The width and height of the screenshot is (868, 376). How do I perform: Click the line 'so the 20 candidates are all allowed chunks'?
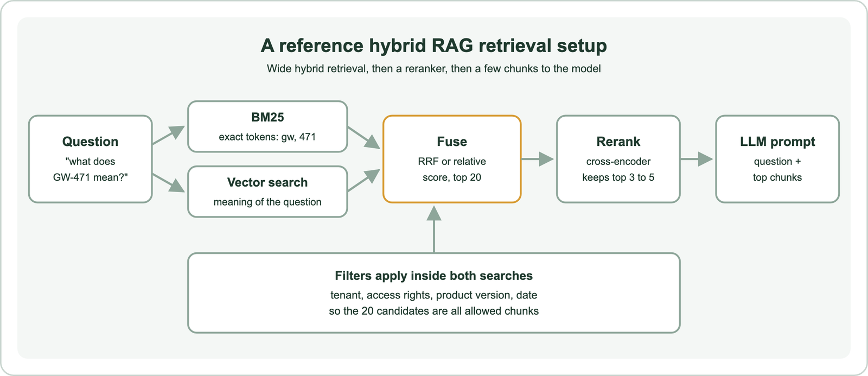pos(433,311)
